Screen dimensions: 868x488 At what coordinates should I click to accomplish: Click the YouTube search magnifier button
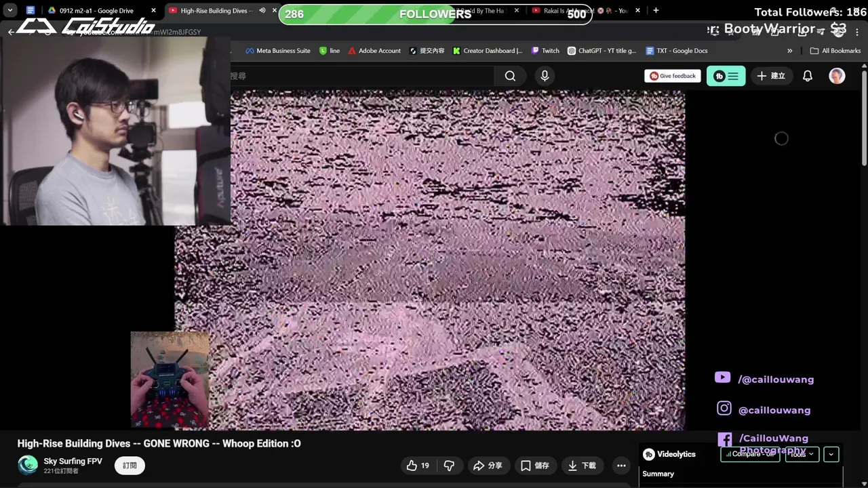pyautogui.click(x=510, y=76)
